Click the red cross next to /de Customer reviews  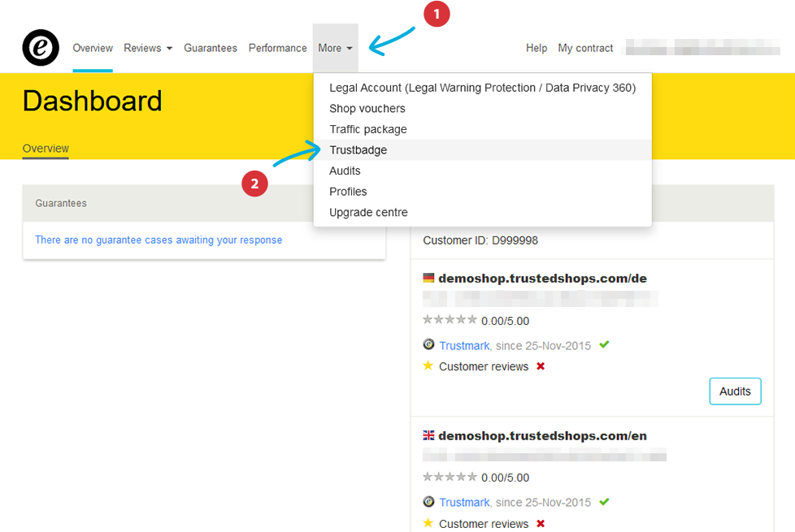[x=541, y=365]
